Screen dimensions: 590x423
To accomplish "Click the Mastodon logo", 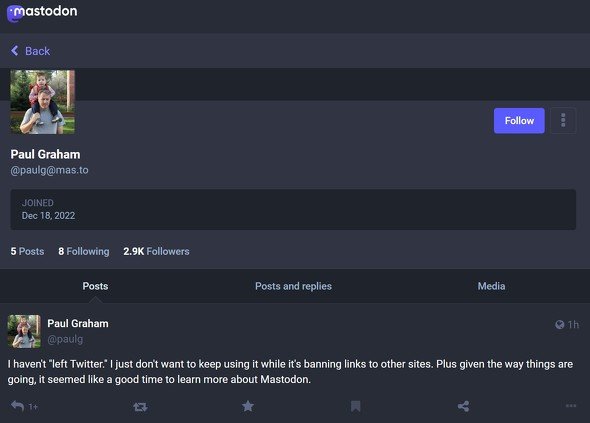I will [42, 13].
